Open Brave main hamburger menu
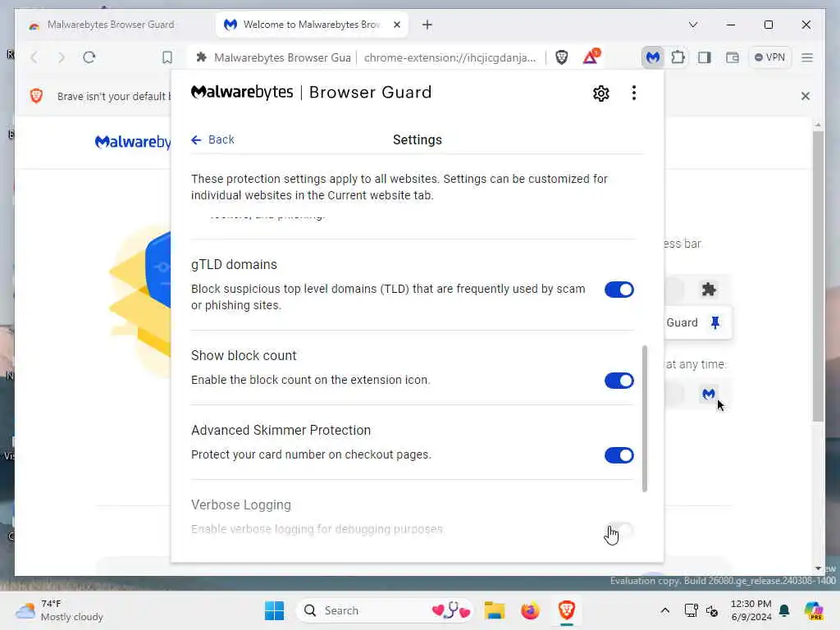840x630 pixels. click(x=807, y=57)
